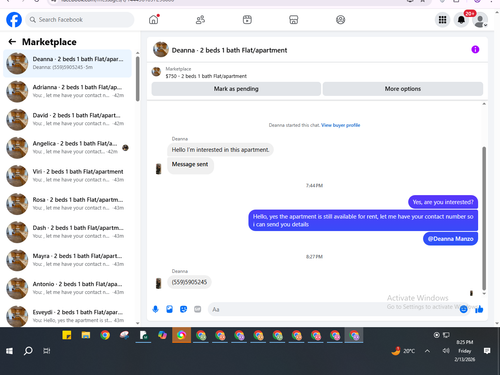
Task: Go to the Home feed icon
Action: point(154,20)
